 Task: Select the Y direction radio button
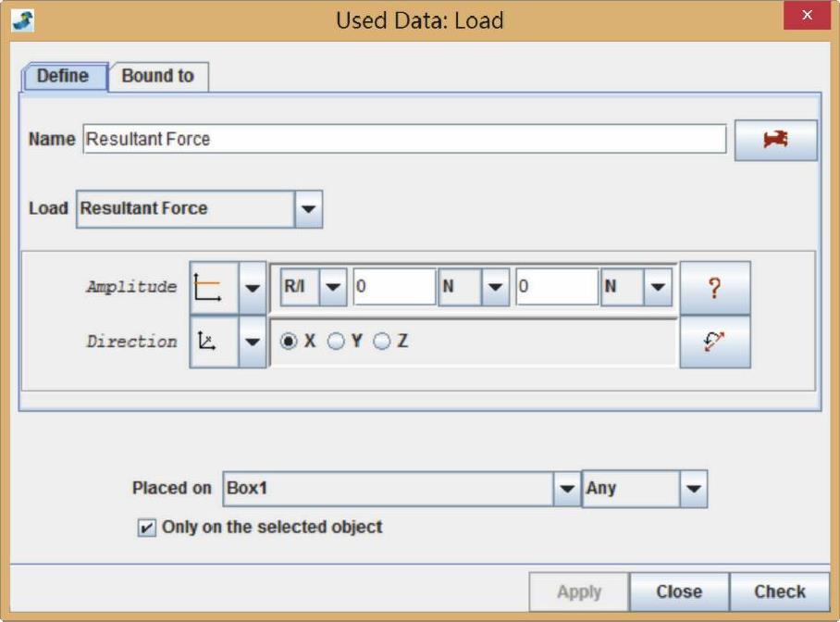(336, 342)
